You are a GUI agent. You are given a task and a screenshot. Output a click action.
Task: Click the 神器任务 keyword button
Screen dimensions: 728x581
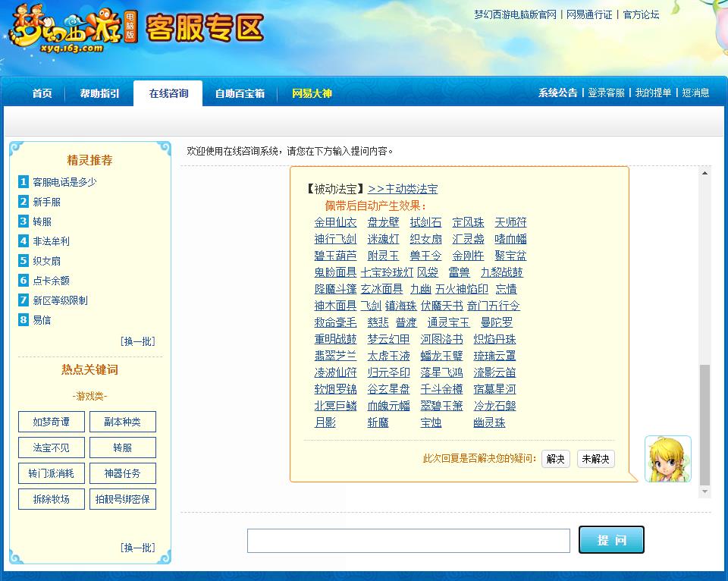[x=123, y=473]
